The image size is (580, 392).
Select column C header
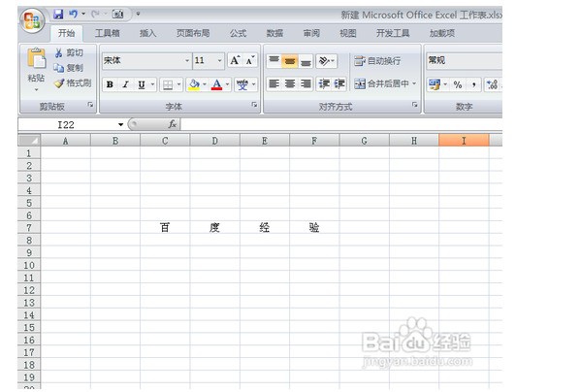[165, 141]
